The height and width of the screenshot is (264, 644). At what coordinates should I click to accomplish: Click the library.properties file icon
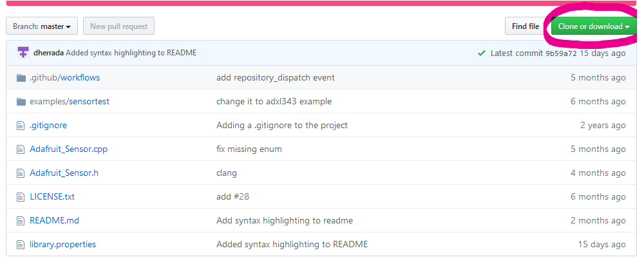click(20, 244)
